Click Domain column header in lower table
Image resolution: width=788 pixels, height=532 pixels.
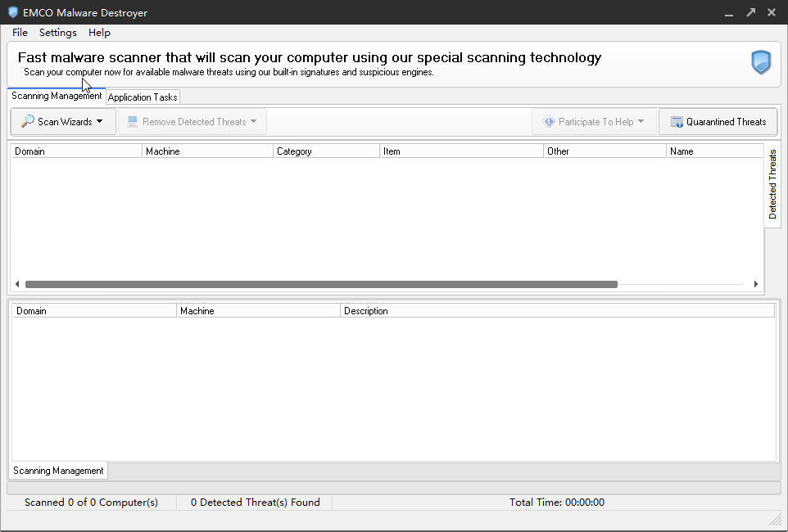click(94, 311)
